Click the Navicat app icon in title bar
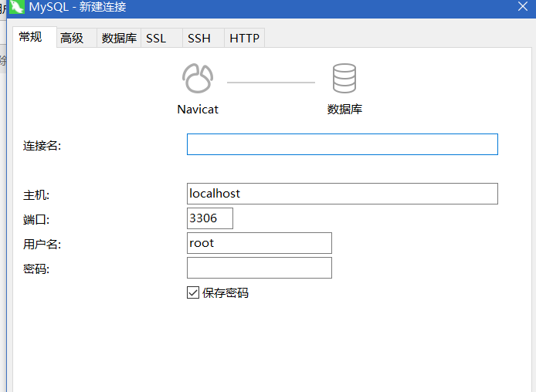Screen dimensions: 536x392 [x=17, y=6]
